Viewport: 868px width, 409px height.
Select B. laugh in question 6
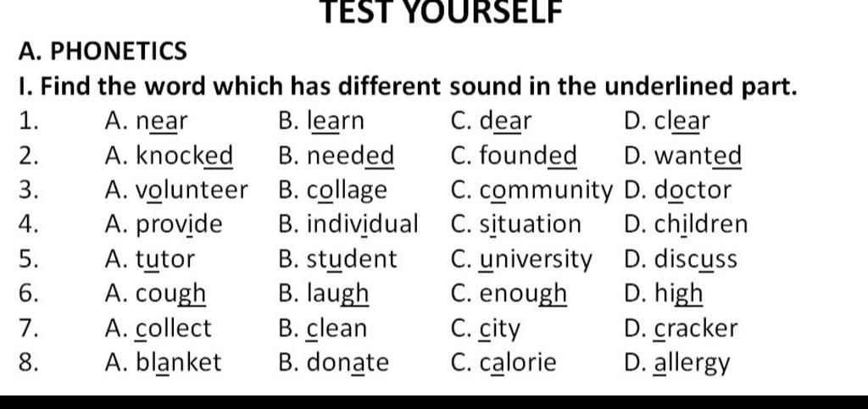[x=324, y=294]
